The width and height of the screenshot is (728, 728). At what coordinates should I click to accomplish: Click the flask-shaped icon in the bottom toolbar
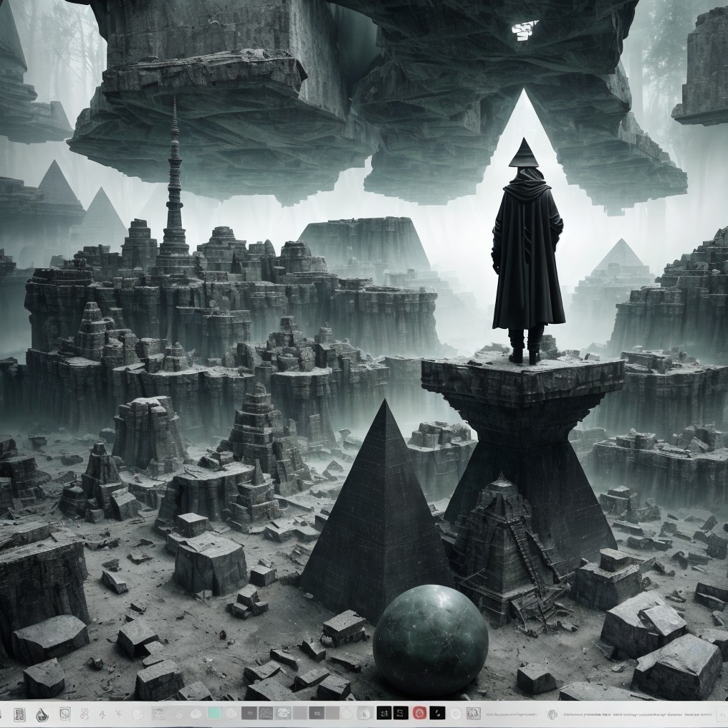[x=42, y=714]
